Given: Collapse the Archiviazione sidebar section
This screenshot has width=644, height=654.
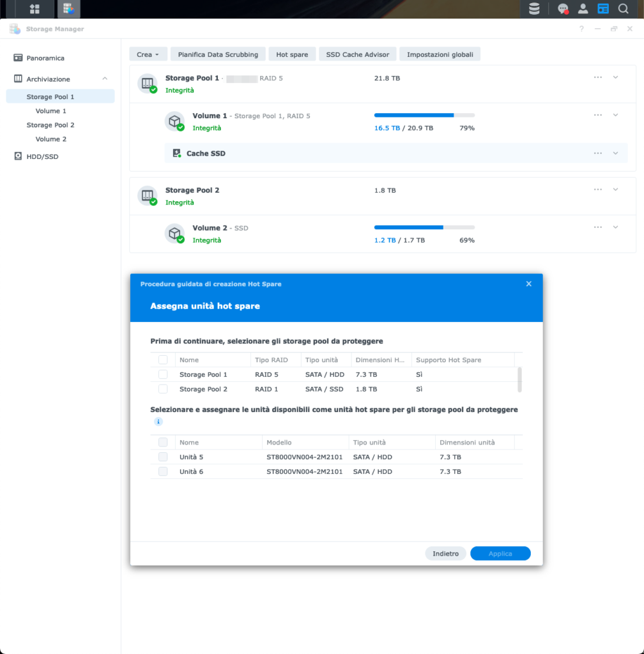Looking at the screenshot, I should tap(105, 79).
